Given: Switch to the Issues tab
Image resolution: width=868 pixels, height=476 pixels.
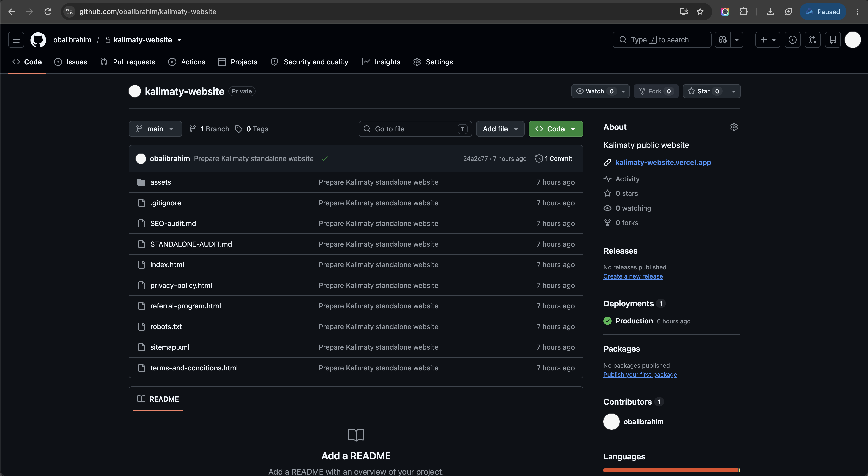Looking at the screenshot, I should click(x=70, y=62).
